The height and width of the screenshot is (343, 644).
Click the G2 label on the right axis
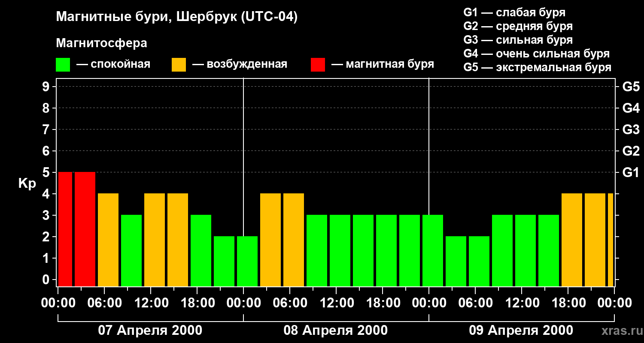click(631, 151)
